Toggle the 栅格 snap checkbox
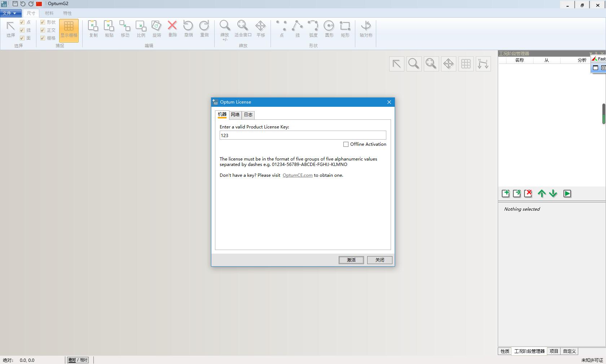 tap(43, 38)
